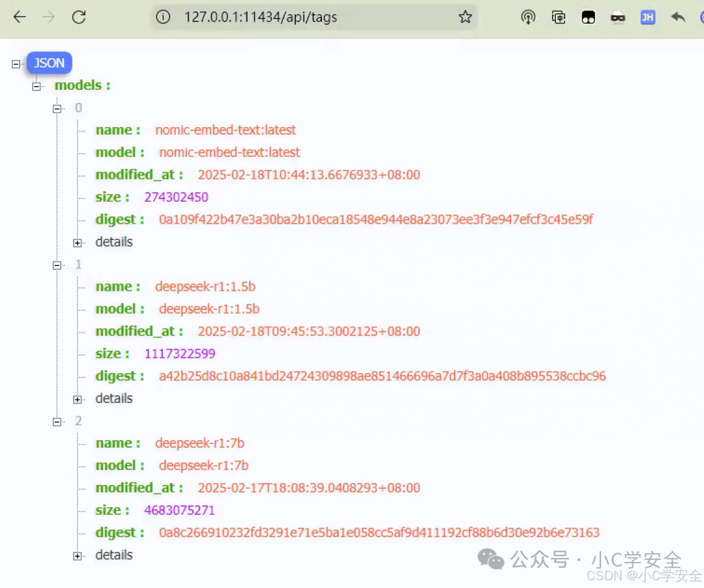The width and height of the screenshot is (704, 588).
Task: Click model value deepseek-r1:7b
Action: pos(204,465)
